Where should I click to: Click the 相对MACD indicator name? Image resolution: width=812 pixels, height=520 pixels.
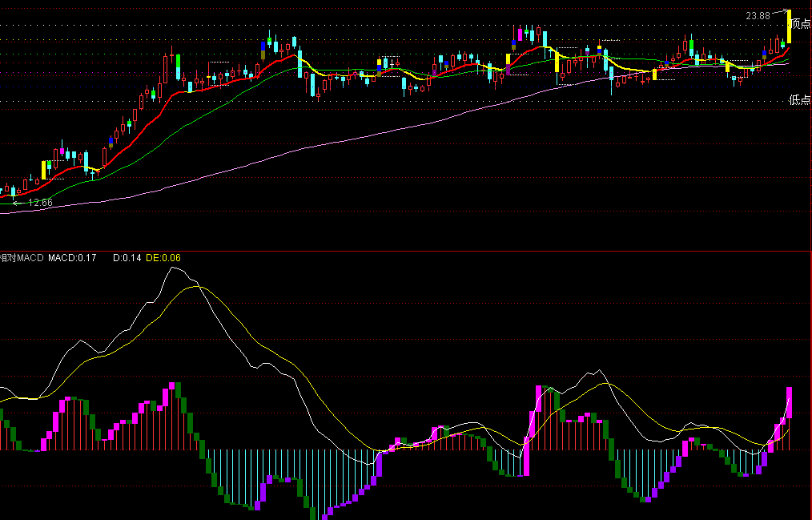pyautogui.click(x=22, y=257)
